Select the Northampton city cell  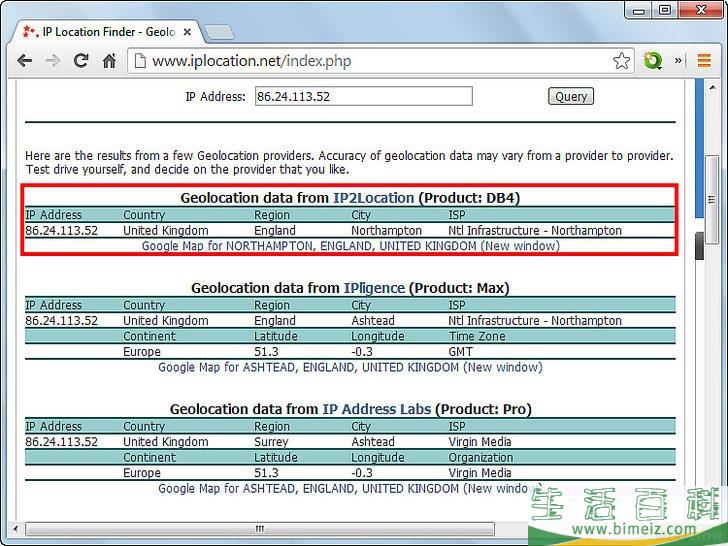[x=386, y=231]
